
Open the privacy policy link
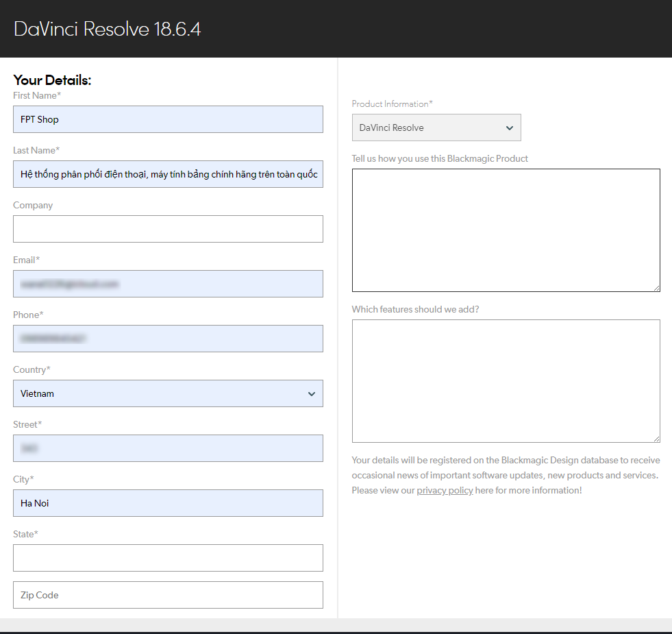445,490
